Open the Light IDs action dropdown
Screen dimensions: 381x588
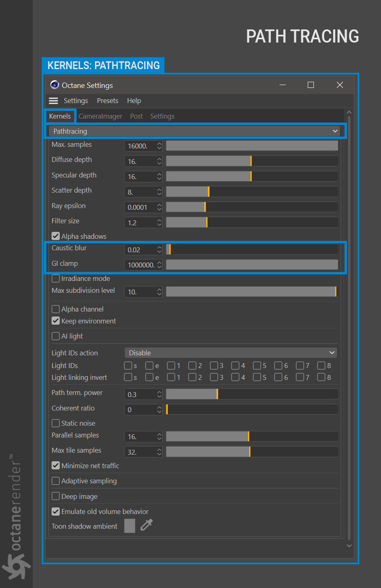[231, 353]
